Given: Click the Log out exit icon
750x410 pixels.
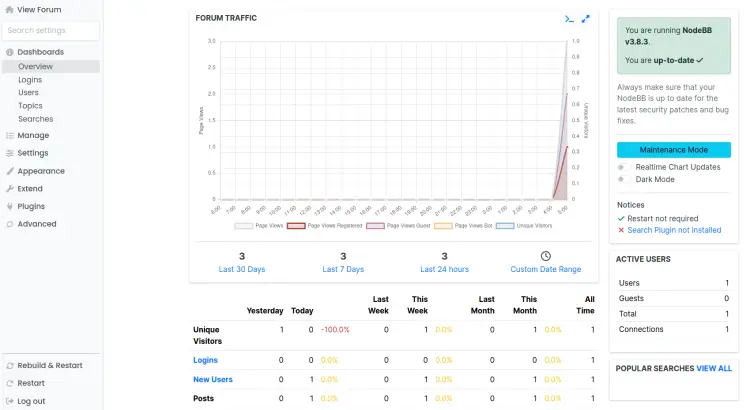Looking at the screenshot, I should (x=10, y=401).
